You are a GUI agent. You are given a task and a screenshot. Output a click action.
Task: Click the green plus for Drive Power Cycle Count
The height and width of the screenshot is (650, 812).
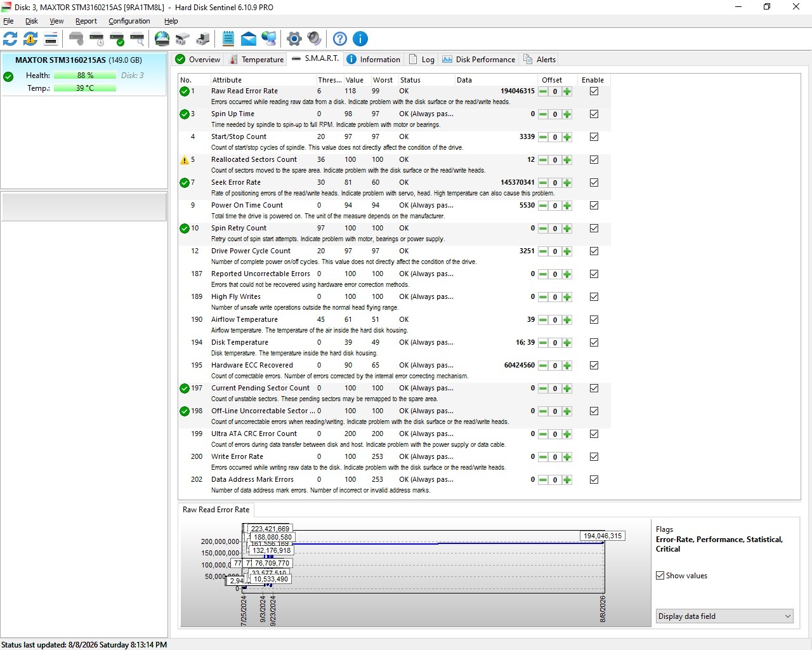[x=567, y=251]
